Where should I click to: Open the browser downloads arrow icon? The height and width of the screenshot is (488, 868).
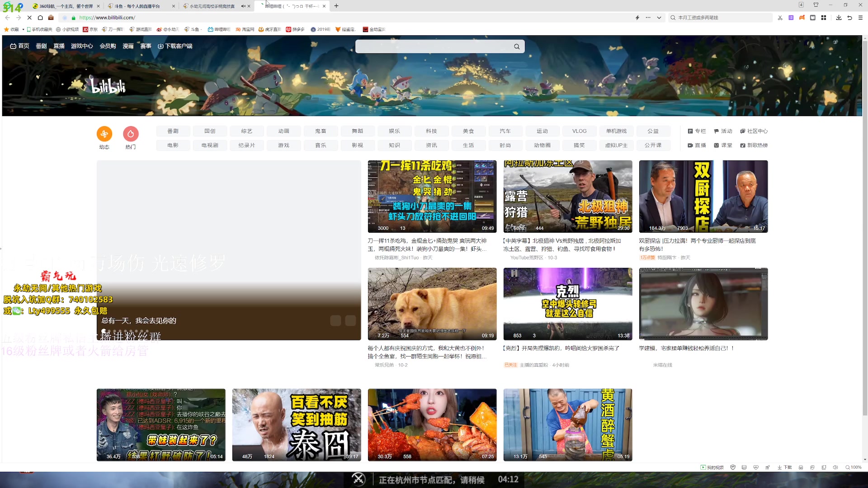coord(839,18)
